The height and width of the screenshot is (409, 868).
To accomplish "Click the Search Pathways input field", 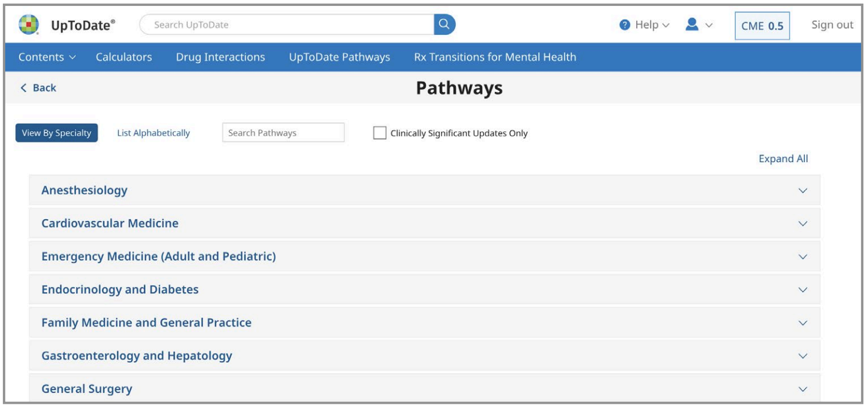I will 283,133.
